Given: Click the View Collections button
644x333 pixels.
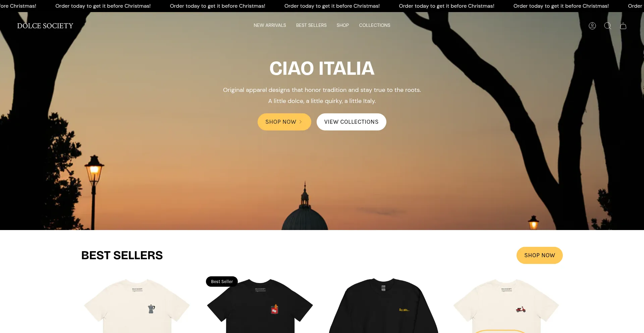Looking at the screenshot, I should [351, 122].
